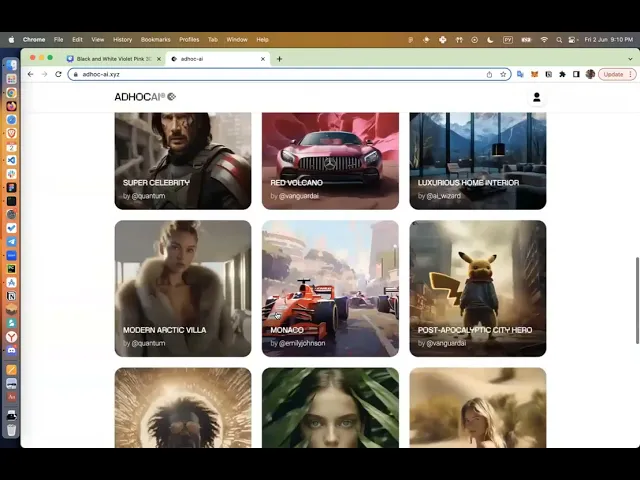Click the by @ai_wizard author text

point(439,196)
